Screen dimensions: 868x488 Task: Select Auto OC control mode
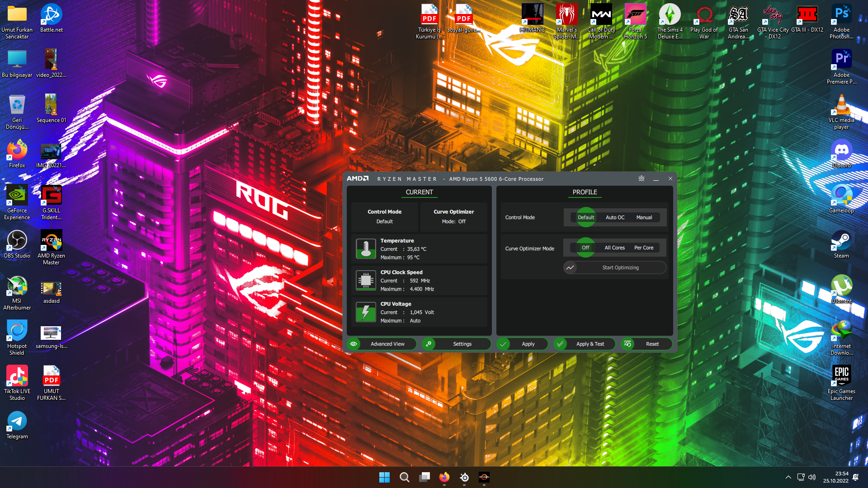[615, 217]
